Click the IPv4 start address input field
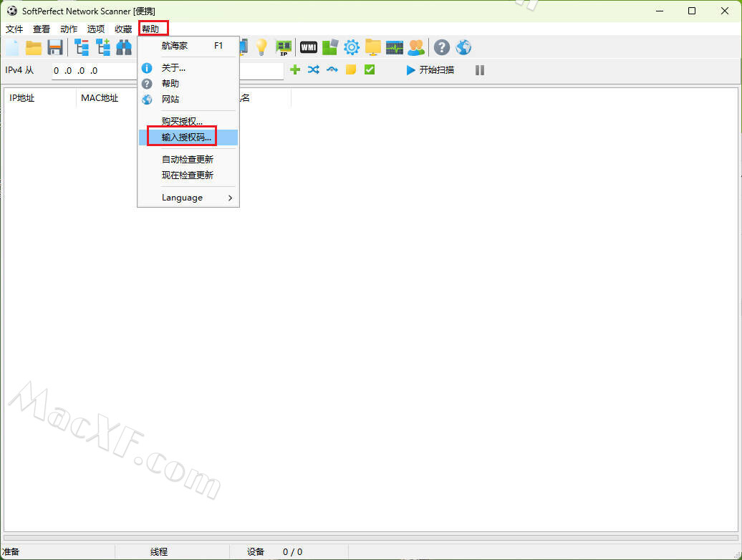Image resolution: width=742 pixels, height=560 pixels. pos(94,70)
